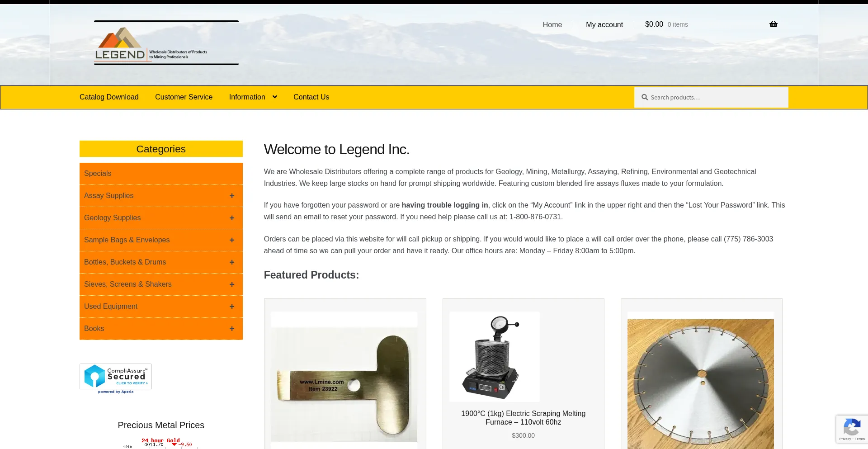This screenshot has height=449, width=868.
Task: Go to the Home link
Action: pos(552,24)
